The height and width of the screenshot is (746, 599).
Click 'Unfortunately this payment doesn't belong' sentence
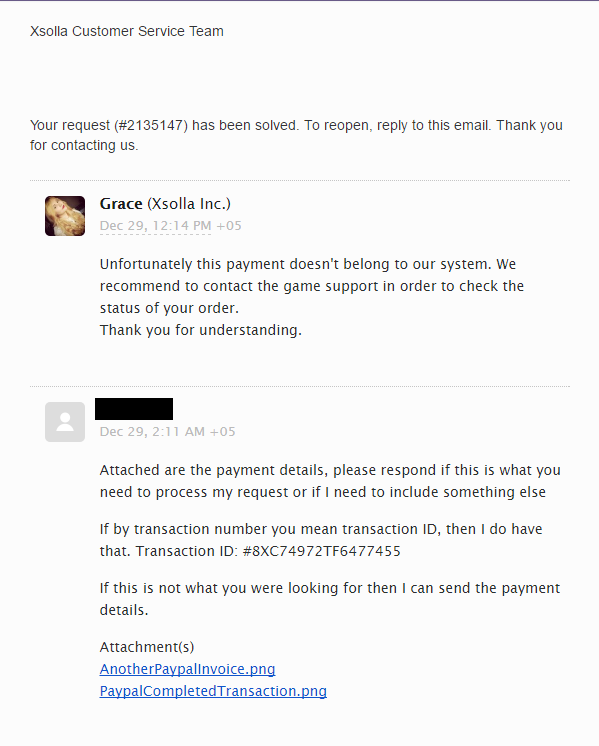tap(295, 264)
